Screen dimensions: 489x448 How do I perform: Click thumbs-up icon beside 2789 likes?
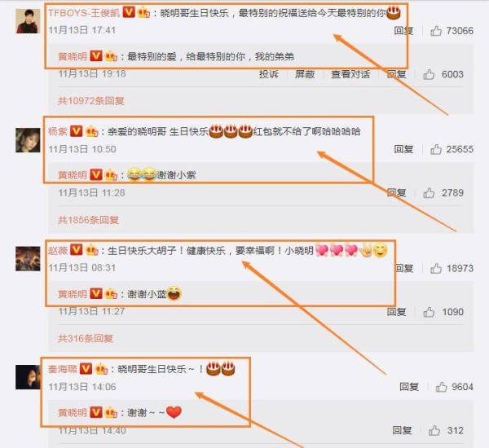click(x=429, y=193)
